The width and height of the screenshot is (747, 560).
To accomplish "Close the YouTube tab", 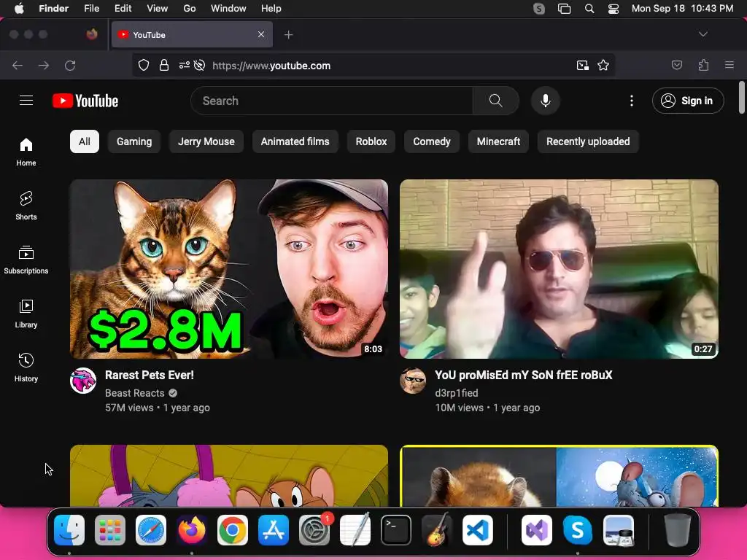I will coord(261,34).
